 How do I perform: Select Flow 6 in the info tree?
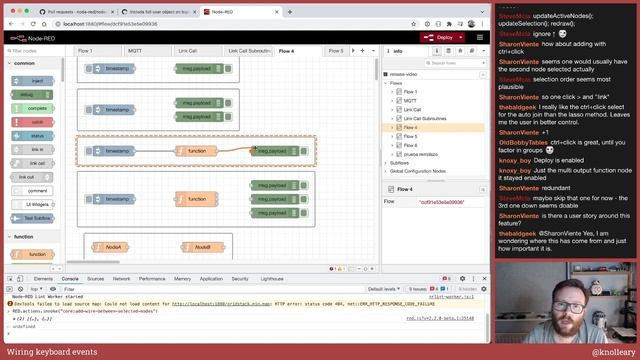(x=410, y=145)
